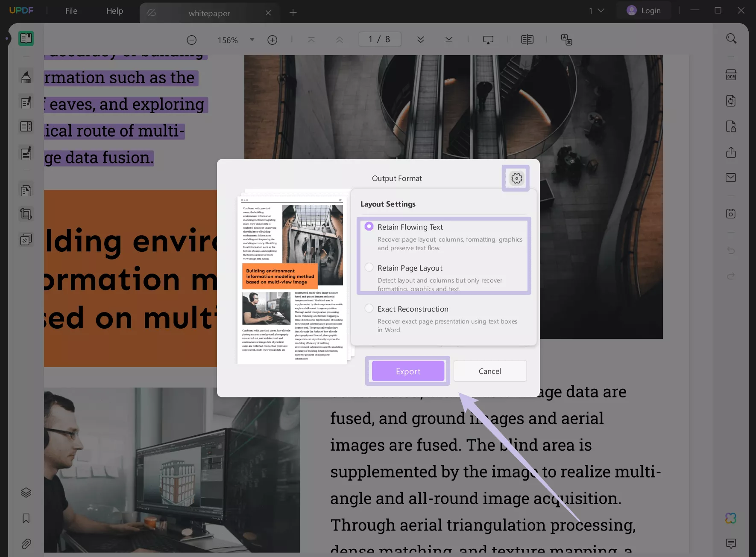Click the zoom out minus icon

click(x=192, y=40)
